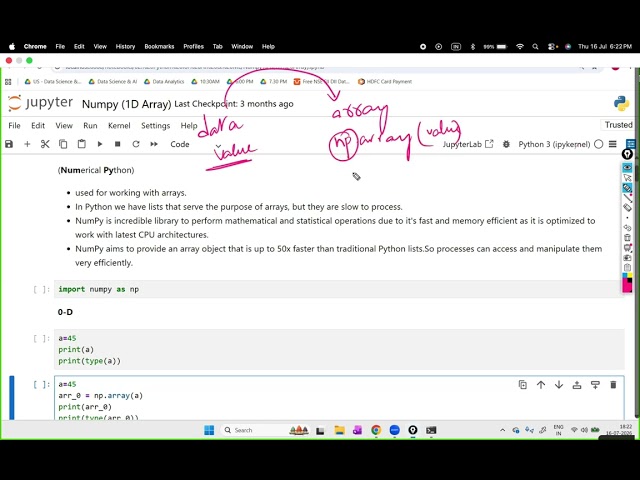
Task: Select the line drawing annotation tool
Action: pos(627,198)
